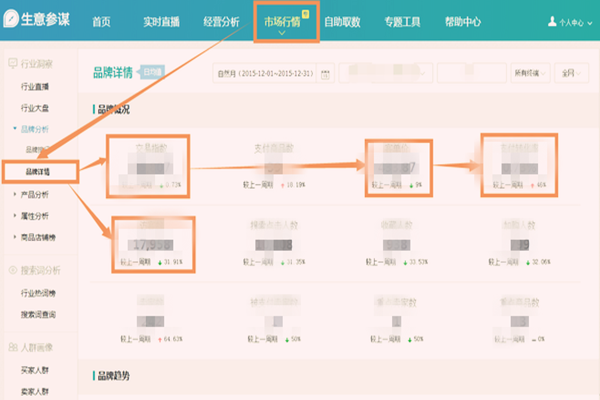Image resolution: width=600 pixels, height=400 pixels.
Task: Click the yellow badge icon on 市场行情
Action: point(305,14)
